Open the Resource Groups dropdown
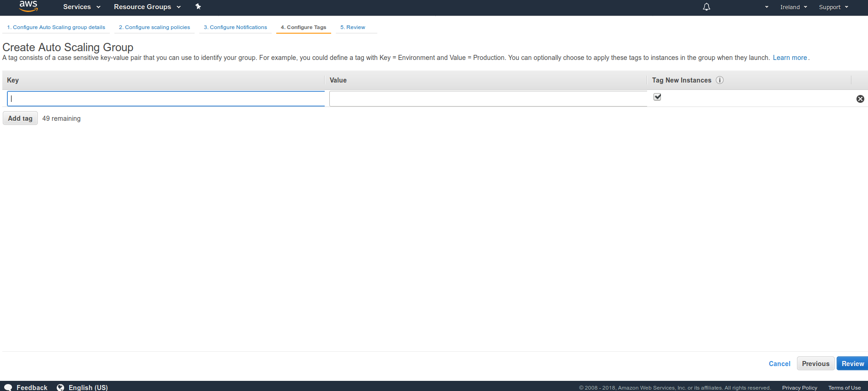 [x=147, y=7]
